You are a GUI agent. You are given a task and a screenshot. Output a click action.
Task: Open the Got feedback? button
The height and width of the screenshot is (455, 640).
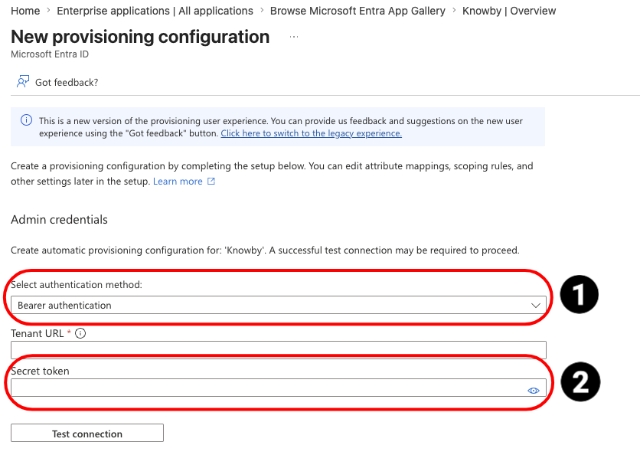pos(57,82)
